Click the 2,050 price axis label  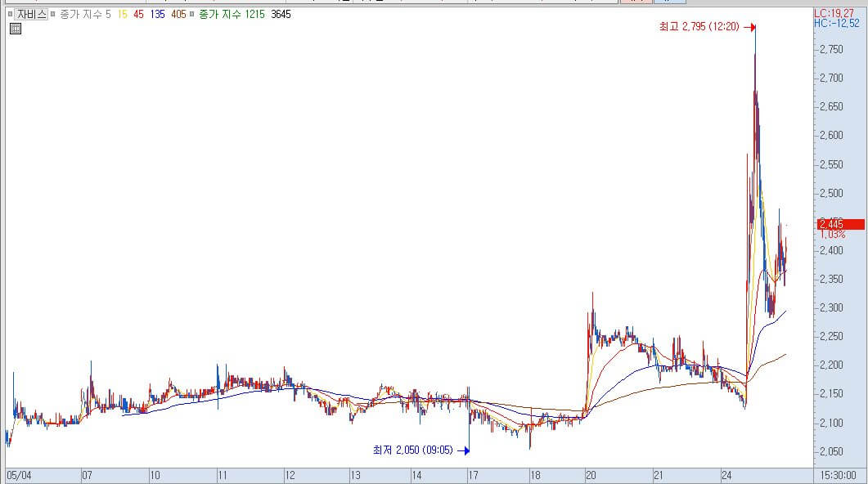click(831, 451)
